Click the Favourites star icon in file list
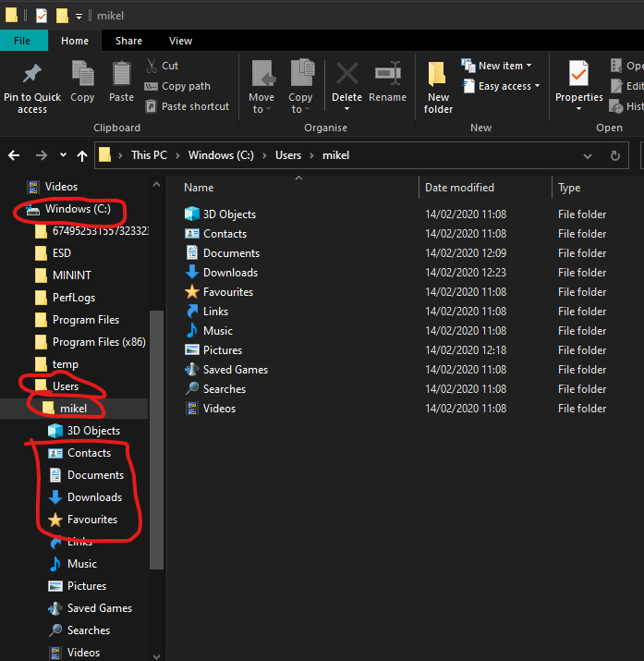This screenshot has height=661, width=644. [x=192, y=291]
